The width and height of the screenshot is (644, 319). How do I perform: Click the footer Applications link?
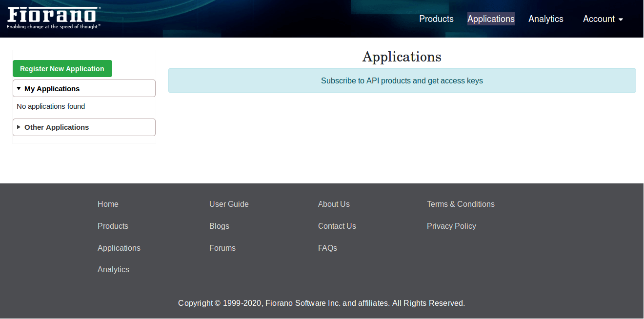pyautogui.click(x=119, y=248)
